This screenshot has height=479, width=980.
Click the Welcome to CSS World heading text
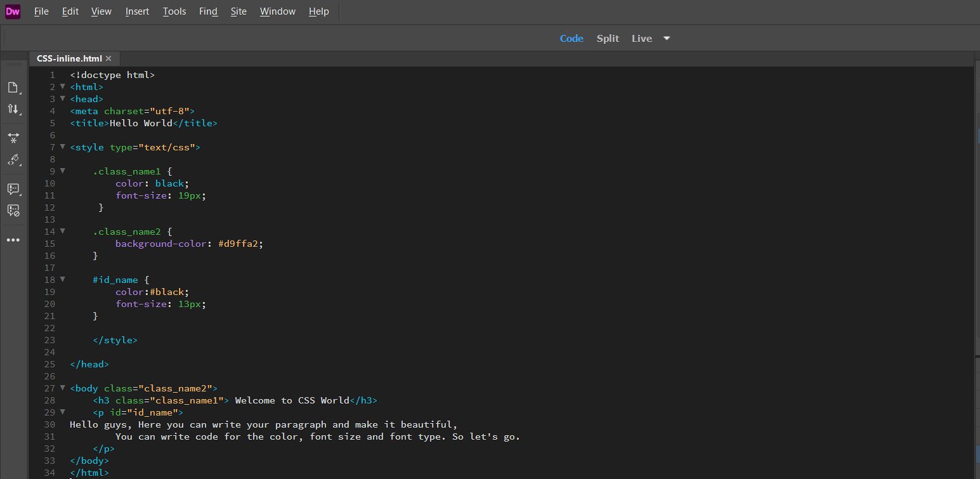coord(292,400)
